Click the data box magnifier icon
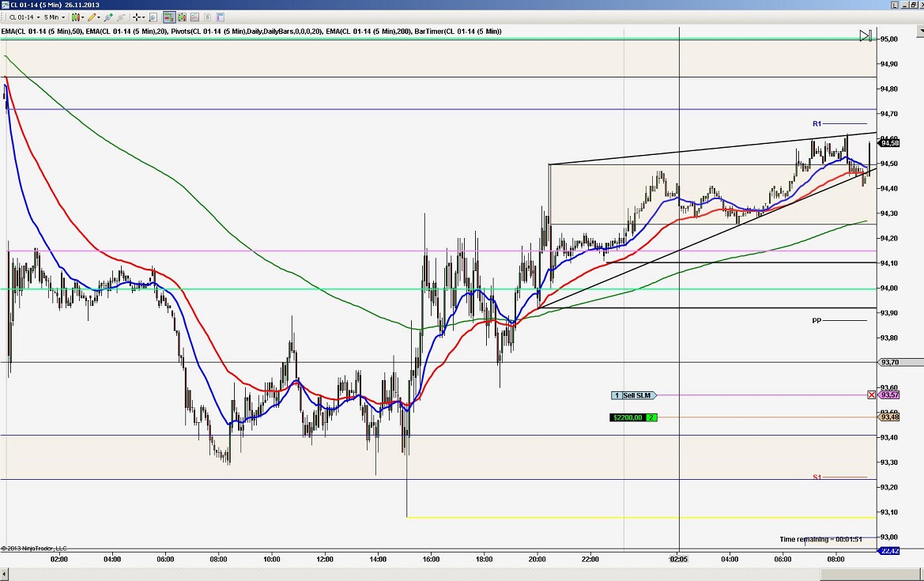The height and width of the screenshot is (581, 924). click(153, 17)
